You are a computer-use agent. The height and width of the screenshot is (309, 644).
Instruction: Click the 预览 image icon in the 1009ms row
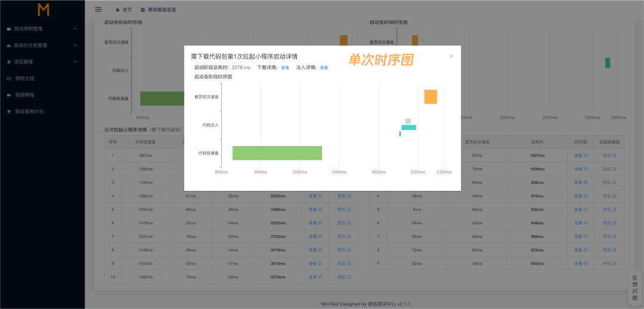(614, 169)
